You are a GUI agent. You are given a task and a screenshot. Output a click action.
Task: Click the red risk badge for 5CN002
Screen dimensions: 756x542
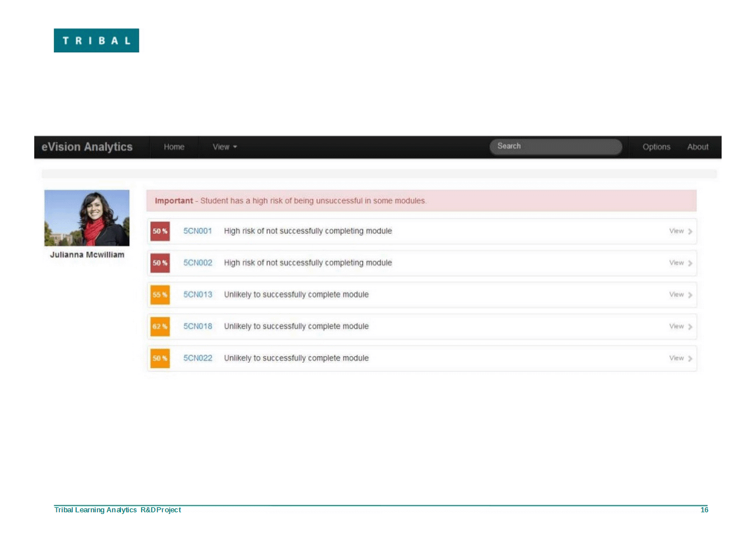tap(160, 263)
